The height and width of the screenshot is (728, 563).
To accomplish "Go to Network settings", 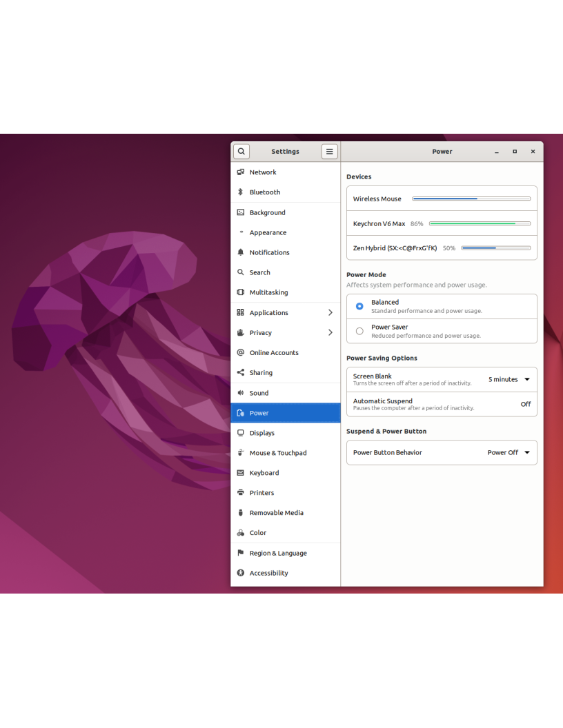I will (x=285, y=172).
